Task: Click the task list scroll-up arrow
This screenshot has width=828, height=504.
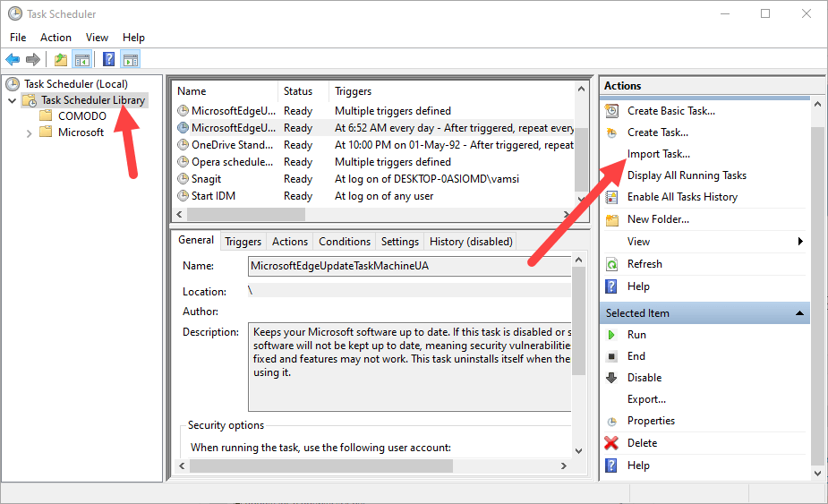Action: [x=581, y=89]
